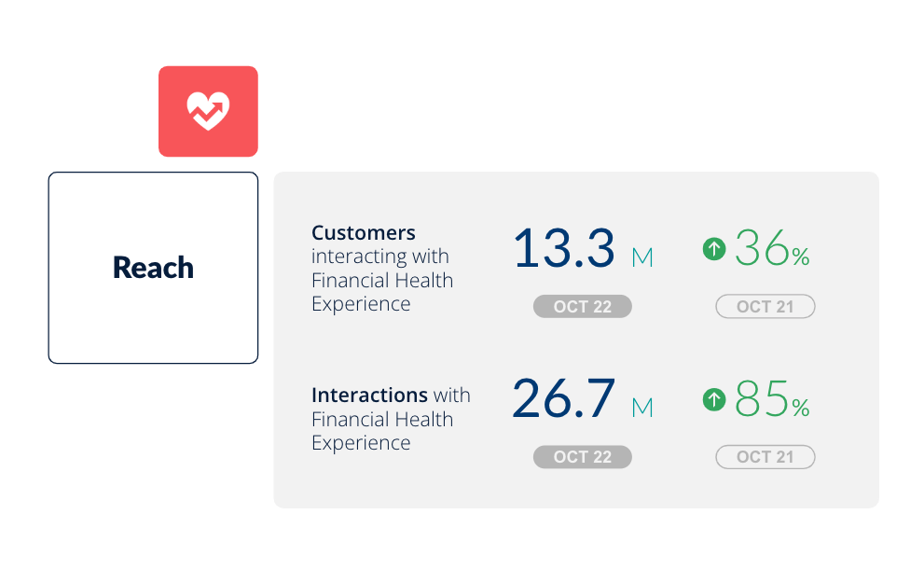Click the green up arrow beside 85%
Viewport: 924px width, 583px height.
[x=714, y=400]
